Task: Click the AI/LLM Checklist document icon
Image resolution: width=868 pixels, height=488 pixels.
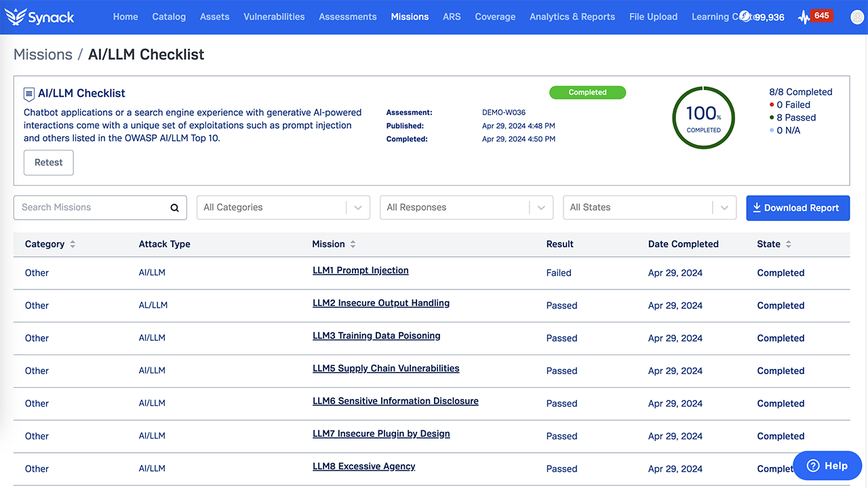Action: (29, 94)
